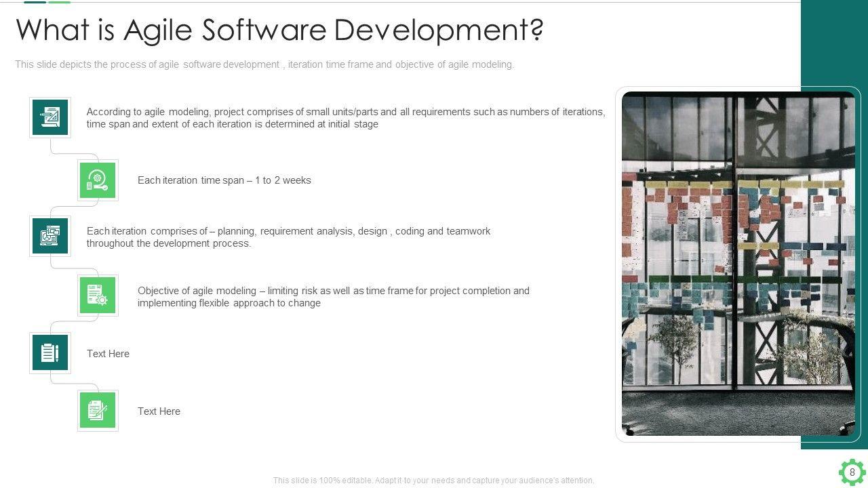Click the dark teal clipboard and pencil icon
868x488 pixels.
click(x=50, y=353)
